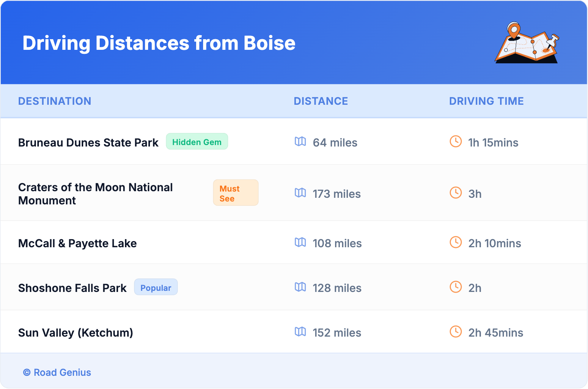Click the Distance column header
The height and width of the screenshot is (389, 588).
321,101
